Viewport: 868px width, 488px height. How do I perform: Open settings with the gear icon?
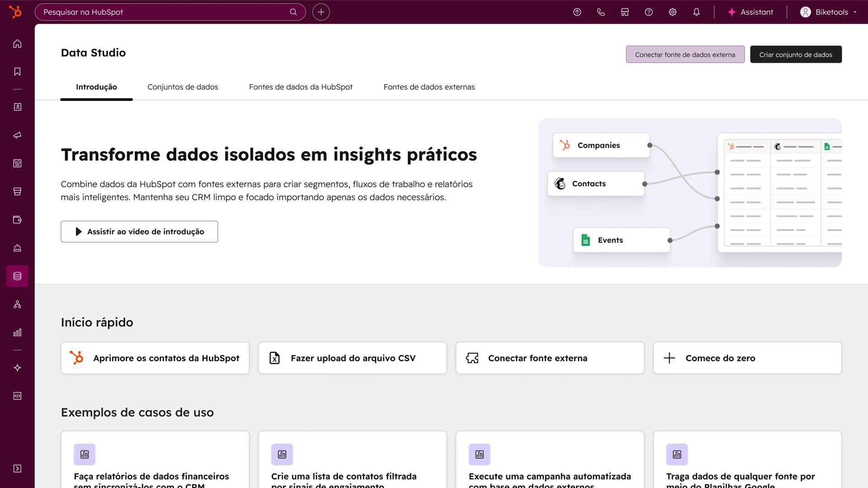(672, 12)
